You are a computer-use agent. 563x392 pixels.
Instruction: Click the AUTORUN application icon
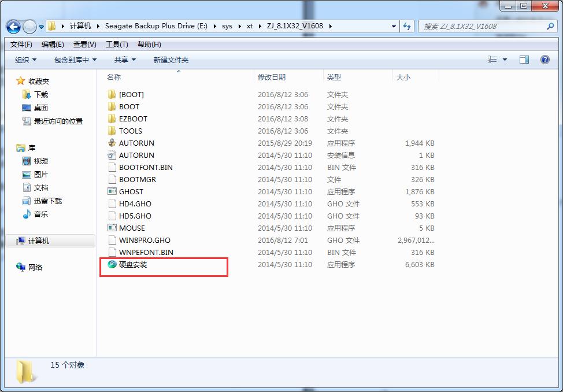click(x=112, y=143)
